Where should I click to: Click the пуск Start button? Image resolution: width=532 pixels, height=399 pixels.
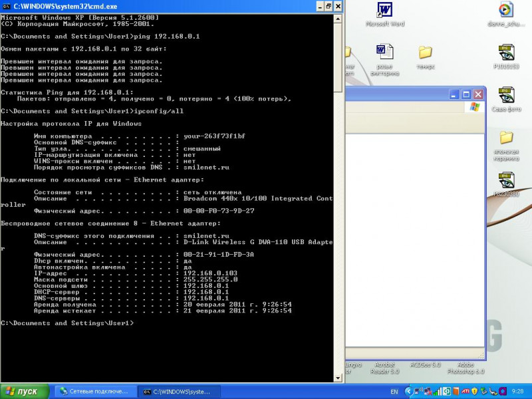(x=25, y=391)
